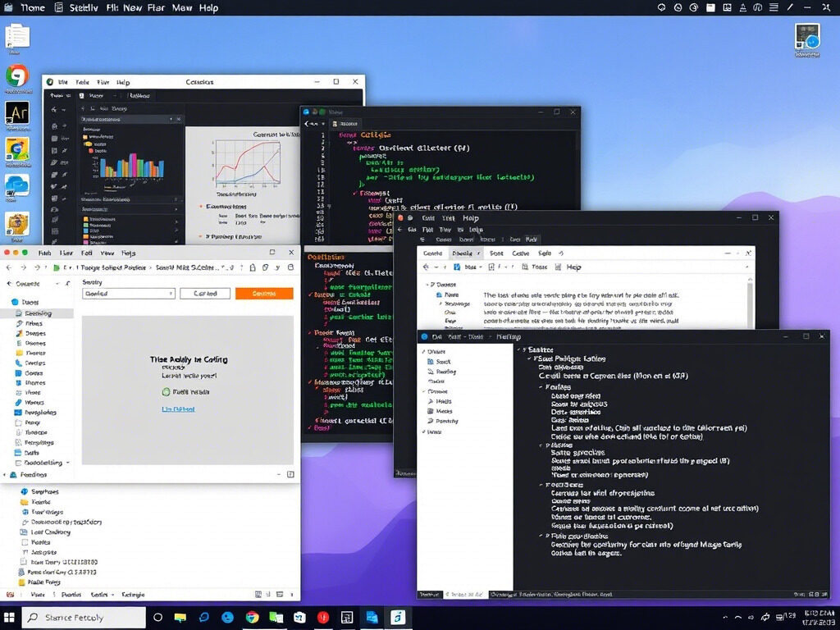Click the red circular taskbar icon
The width and height of the screenshot is (840, 630).
(322, 617)
